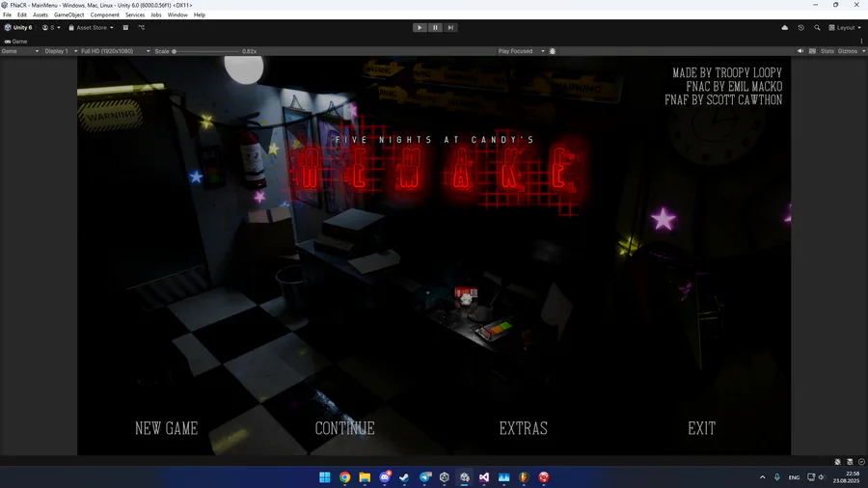Viewport: 868px width, 488px height.
Task: Click the Play button in the Unity toolbar
Action: [x=420, y=28]
